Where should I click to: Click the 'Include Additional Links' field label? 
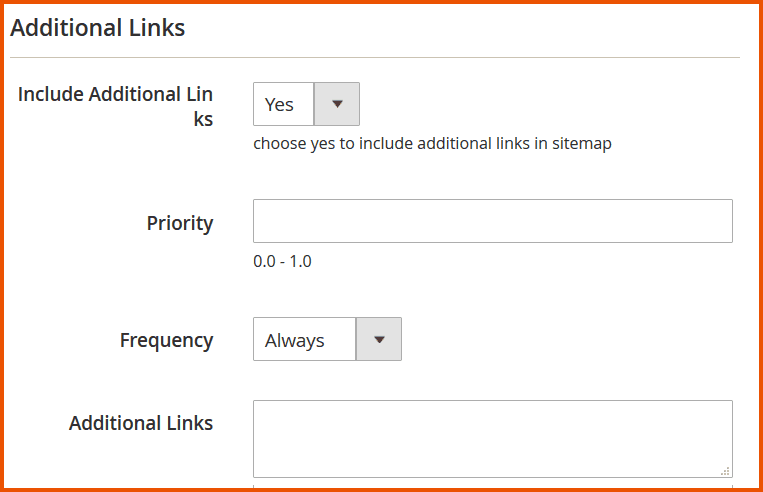tap(116, 106)
